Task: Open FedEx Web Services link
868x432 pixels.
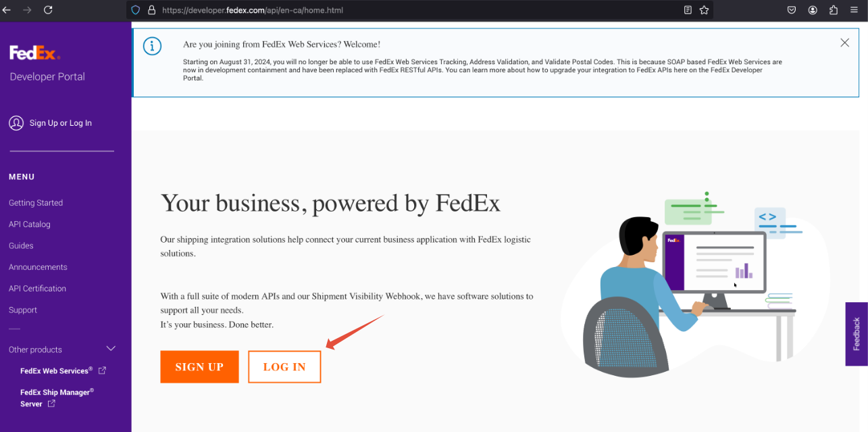Action: click(56, 370)
